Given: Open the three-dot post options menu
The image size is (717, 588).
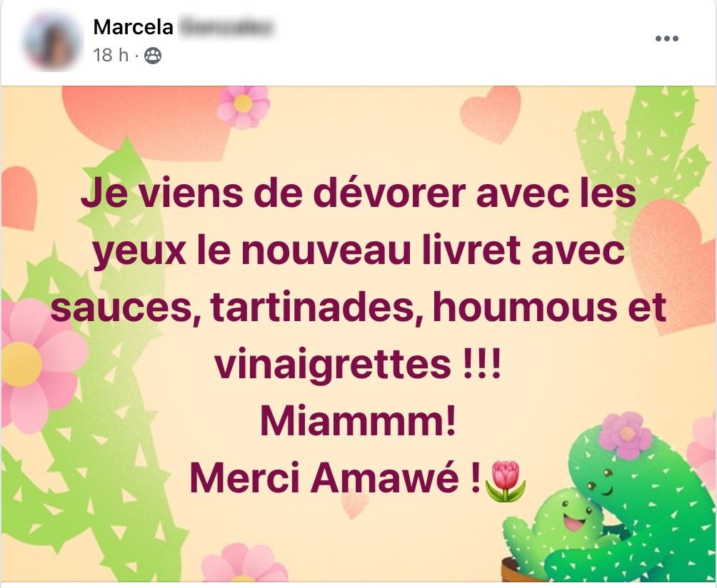Looking at the screenshot, I should pyautogui.click(x=667, y=39).
